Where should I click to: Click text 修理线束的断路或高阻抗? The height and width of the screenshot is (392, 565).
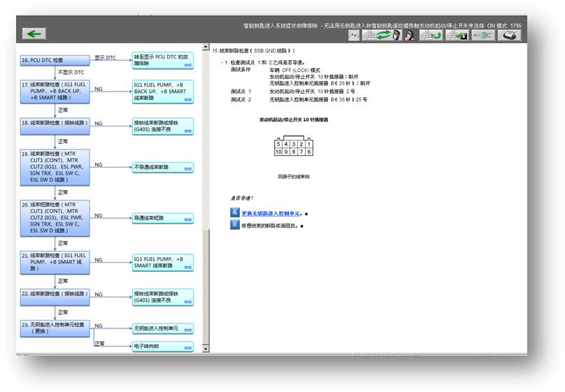269,226
